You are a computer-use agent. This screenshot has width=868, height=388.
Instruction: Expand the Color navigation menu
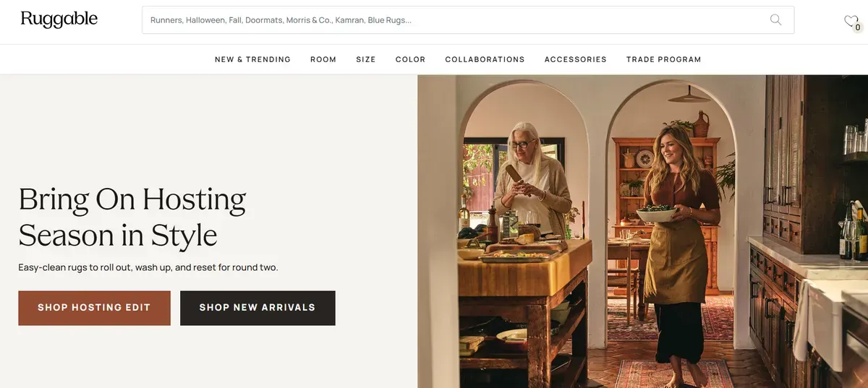coord(410,59)
